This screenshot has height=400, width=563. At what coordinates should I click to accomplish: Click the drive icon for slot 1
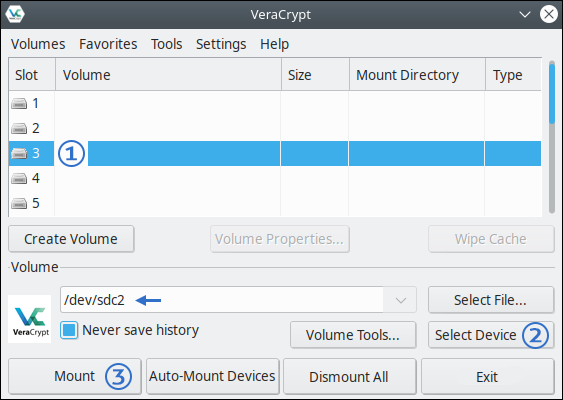pyautogui.click(x=19, y=104)
